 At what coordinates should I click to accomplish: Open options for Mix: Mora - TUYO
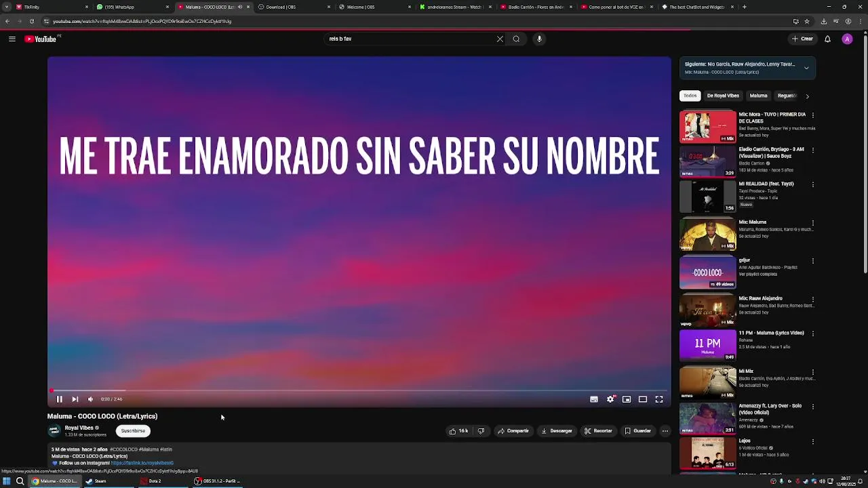[x=813, y=115]
